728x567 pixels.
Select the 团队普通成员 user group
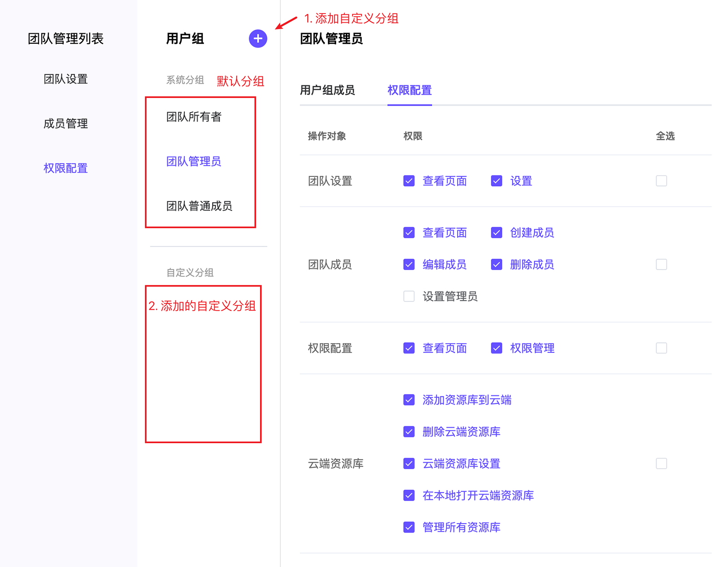pos(199,206)
